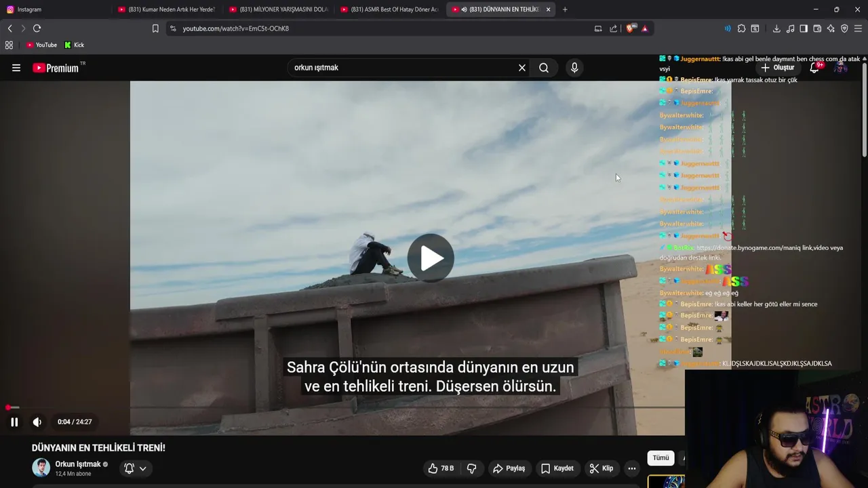Viewport: 868px width, 488px height.
Task: Click the Oluştur create button
Action: [777, 68]
